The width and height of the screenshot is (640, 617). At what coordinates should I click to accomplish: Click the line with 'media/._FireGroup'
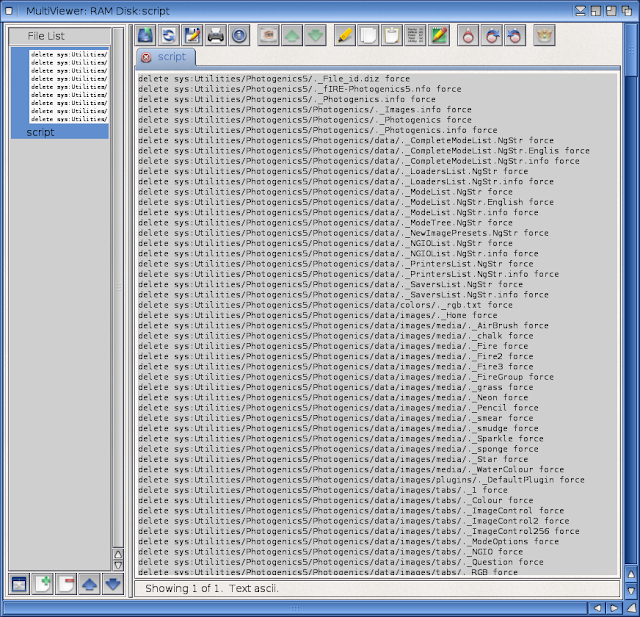click(x=346, y=377)
